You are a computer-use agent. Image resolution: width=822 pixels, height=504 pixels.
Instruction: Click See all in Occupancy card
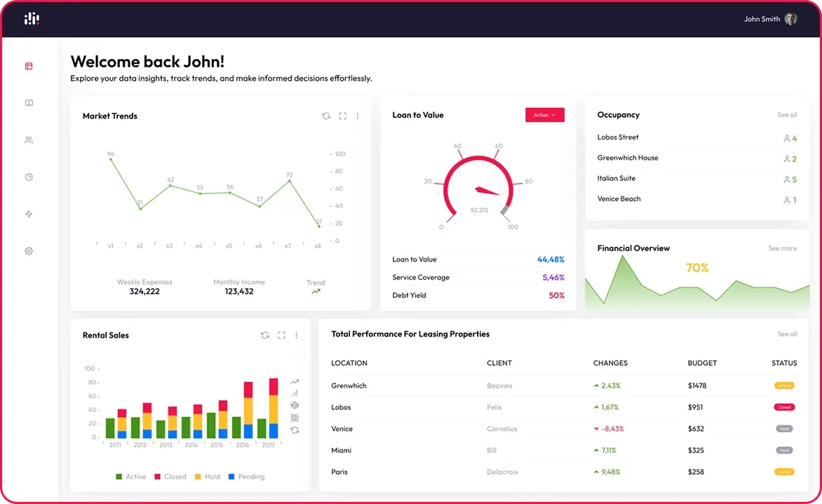coord(787,115)
